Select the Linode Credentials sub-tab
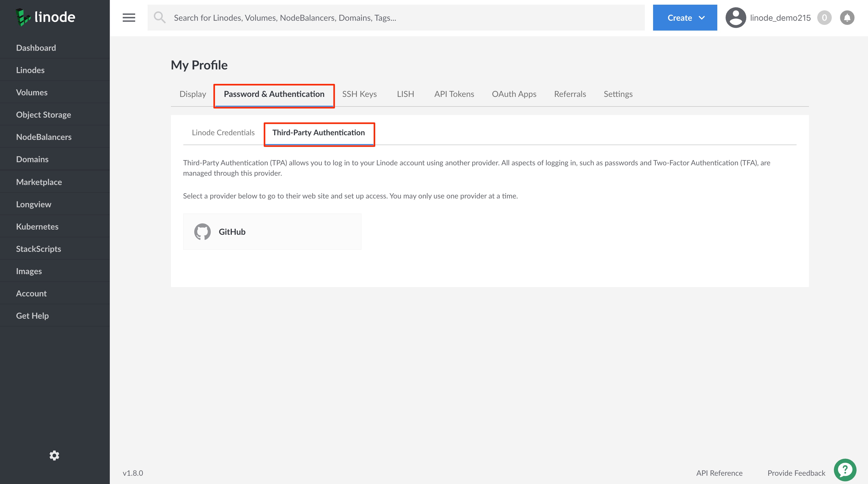Viewport: 868px width, 484px height. point(223,132)
